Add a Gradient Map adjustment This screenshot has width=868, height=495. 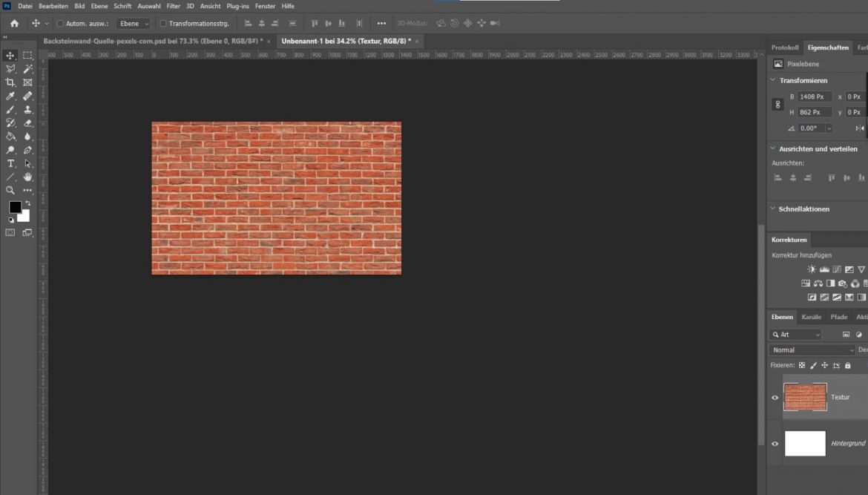[861, 297]
